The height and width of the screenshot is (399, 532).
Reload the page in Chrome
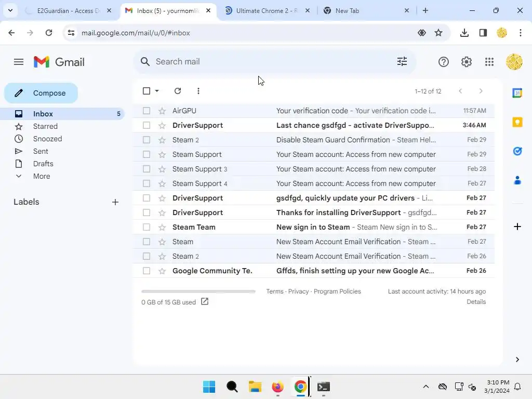coord(49,33)
